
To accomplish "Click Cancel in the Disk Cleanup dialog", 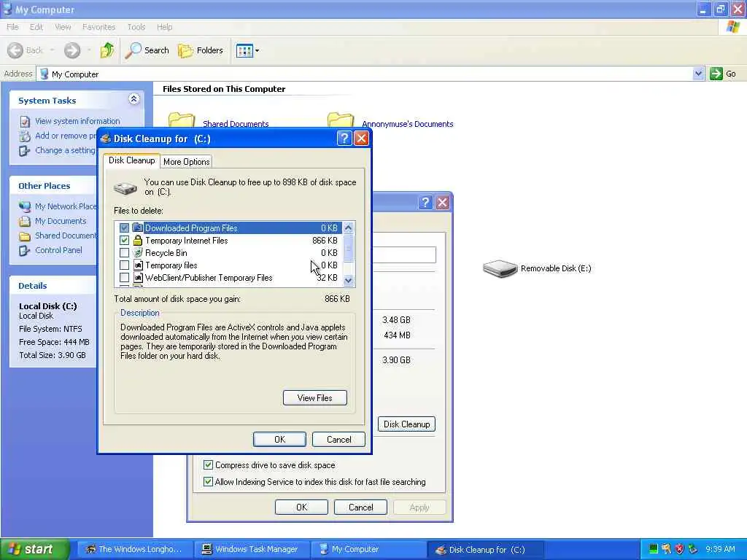I will coord(338,439).
